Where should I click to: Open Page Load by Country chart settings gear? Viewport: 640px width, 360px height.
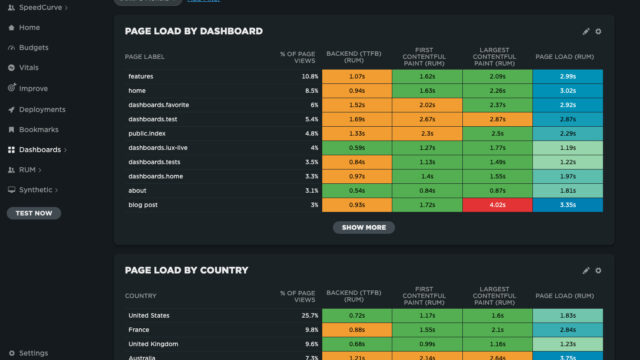598,271
